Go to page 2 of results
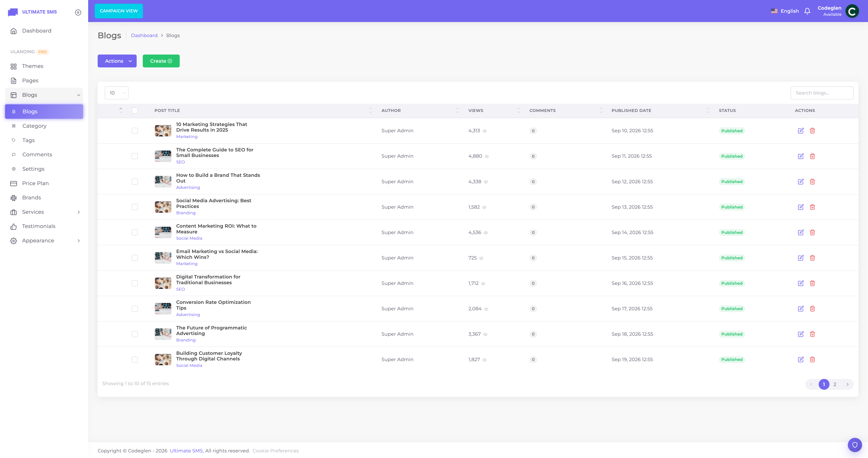 [x=835, y=384]
